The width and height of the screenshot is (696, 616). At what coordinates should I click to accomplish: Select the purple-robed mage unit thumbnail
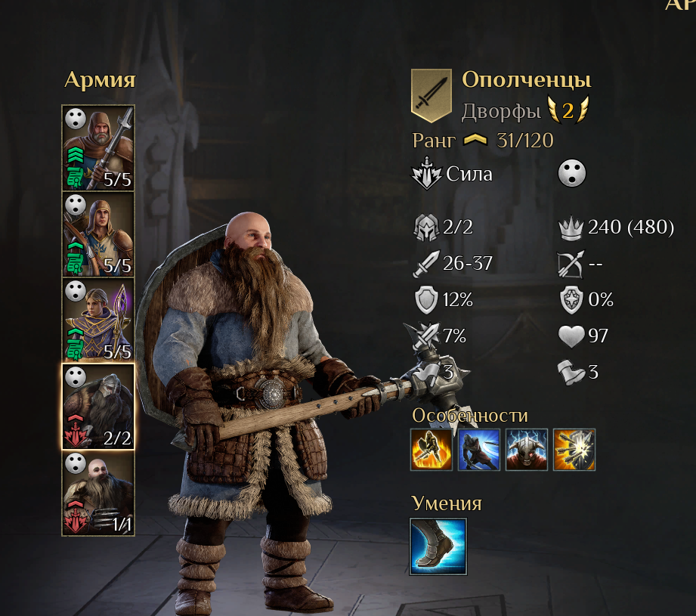tap(98, 320)
